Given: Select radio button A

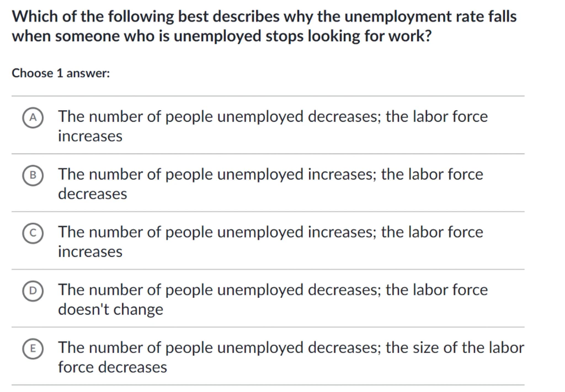Looking at the screenshot, I should point(33,118).
